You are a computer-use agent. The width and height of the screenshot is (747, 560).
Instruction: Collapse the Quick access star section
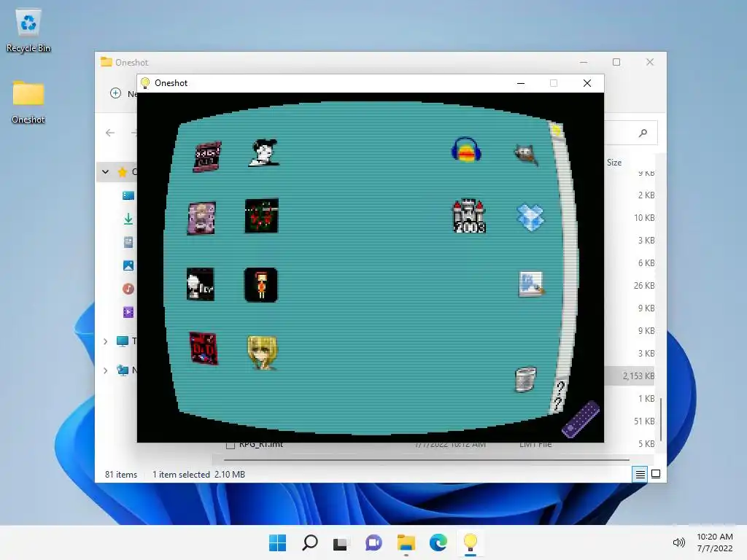(x=105, y=172)
